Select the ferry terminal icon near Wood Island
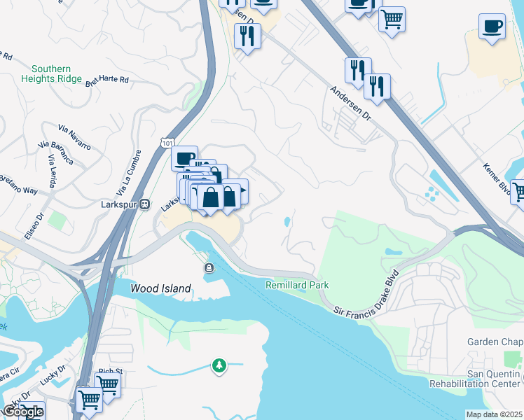 (x=209, y=268)
